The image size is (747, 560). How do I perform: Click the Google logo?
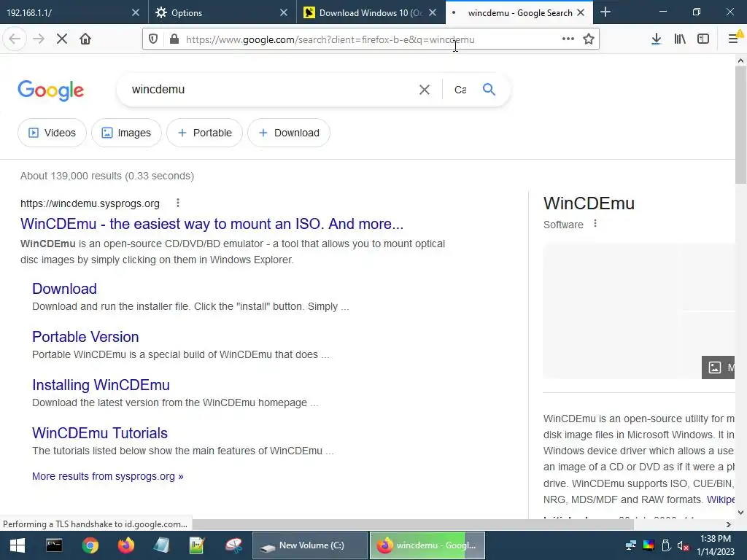click(50, 90)
